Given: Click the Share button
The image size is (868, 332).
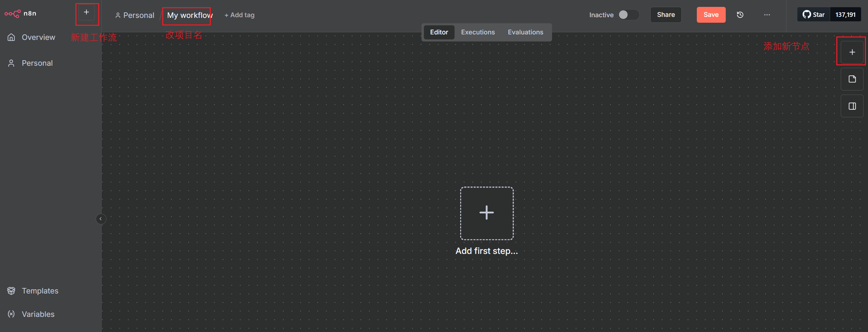Looking at the screenshot, I should 665,15.
